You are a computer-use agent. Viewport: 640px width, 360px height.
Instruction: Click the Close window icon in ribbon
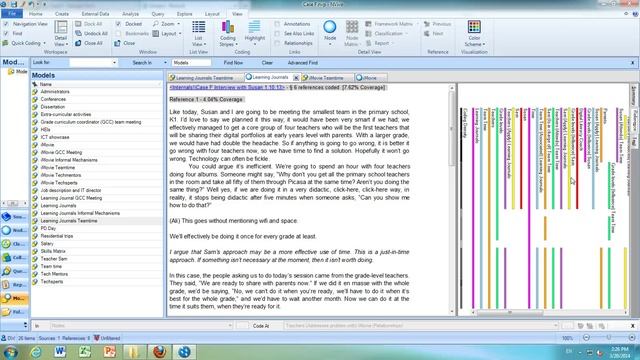coord(118,43)
